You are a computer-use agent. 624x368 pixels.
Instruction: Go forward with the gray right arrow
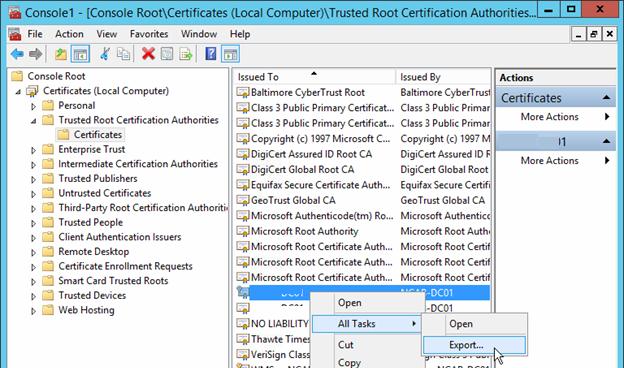point(35,54)
